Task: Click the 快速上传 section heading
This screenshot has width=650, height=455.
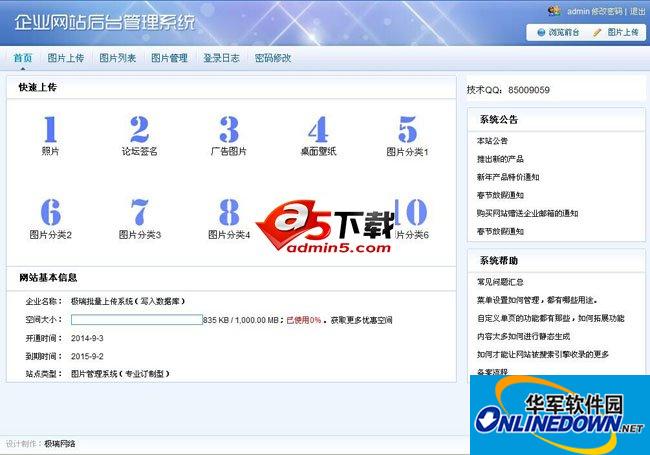Action: pyautogui.click(x=38, y=87)
